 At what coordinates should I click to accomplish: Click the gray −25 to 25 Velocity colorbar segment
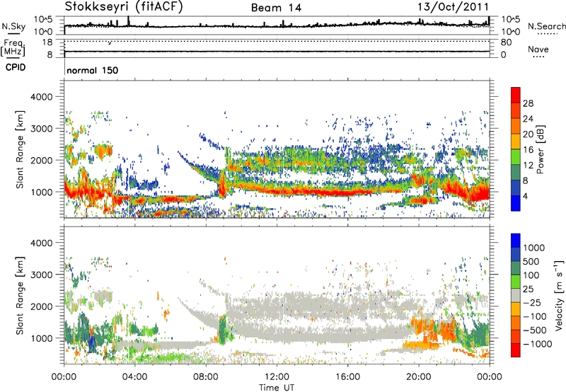pos(516,295)
